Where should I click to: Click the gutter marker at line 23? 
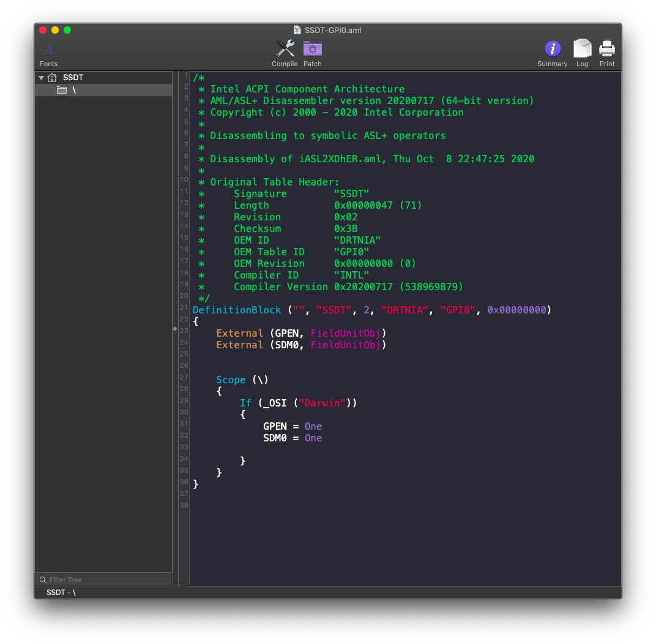[x=175, y=329]
